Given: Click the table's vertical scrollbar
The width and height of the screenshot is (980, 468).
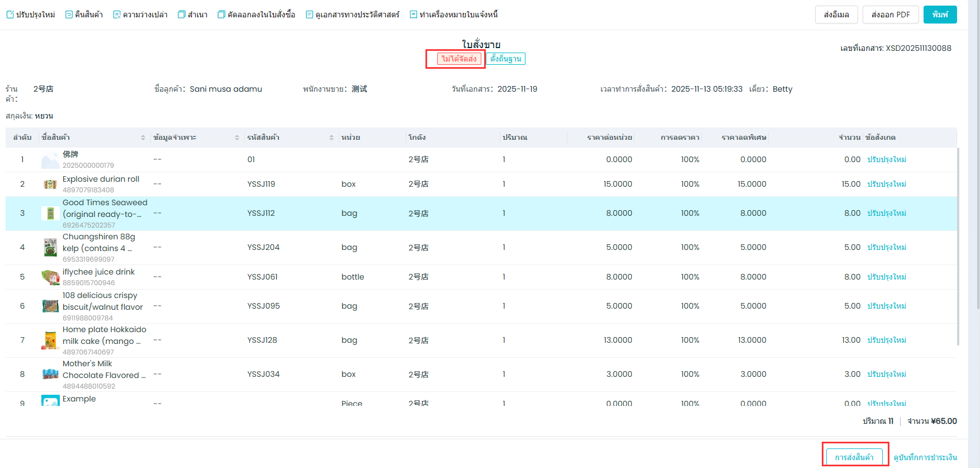Looking at the screenshot, I should pyautogui.click(x=958, y=246).
